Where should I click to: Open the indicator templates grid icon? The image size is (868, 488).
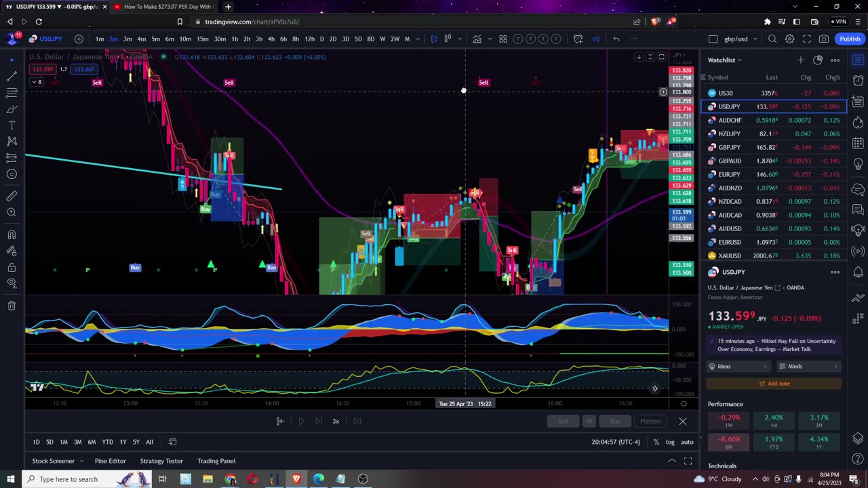tap(502, 39)
